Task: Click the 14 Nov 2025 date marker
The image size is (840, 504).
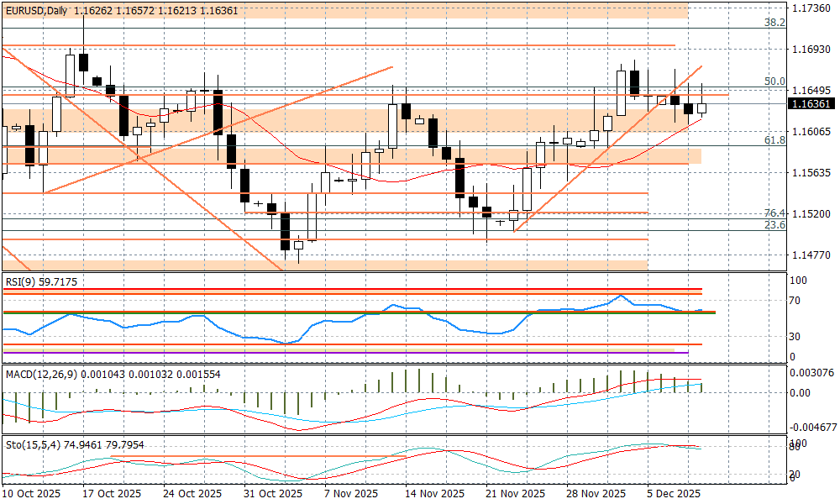Action: pyautogui.click(x=434, y=494)
